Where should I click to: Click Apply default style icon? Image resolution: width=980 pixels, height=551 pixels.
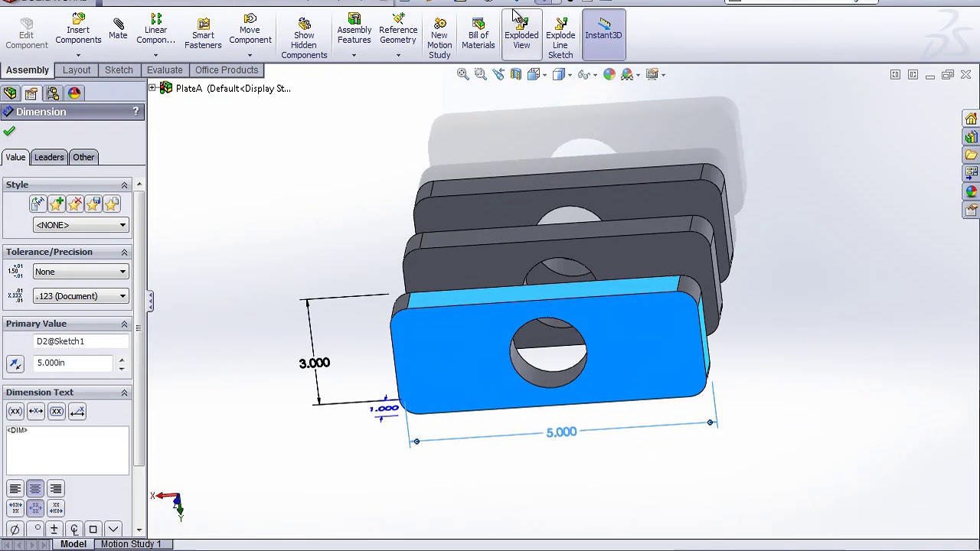pyautogui.click(x=38, y=204)
